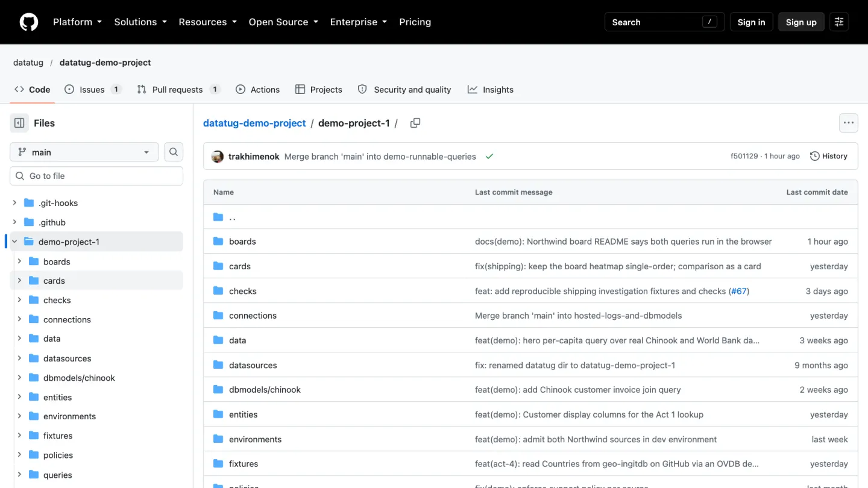This screenshot has width=868, height=488.
Task: Open the Security and quality tab
Action: (404, 90)
